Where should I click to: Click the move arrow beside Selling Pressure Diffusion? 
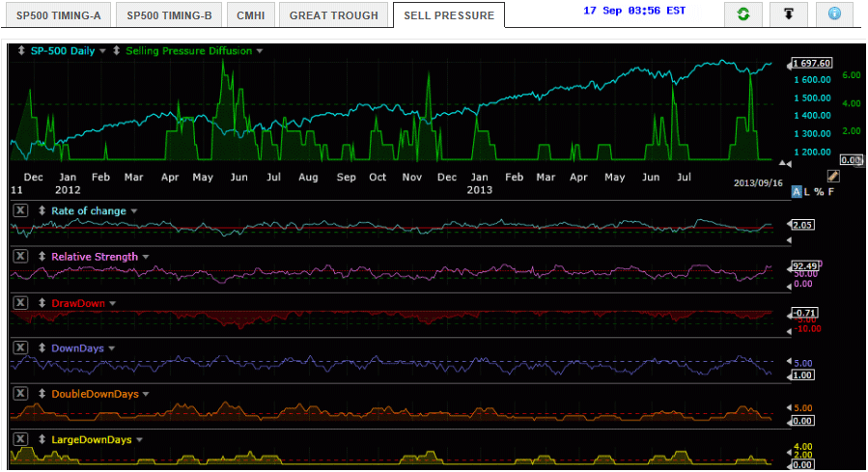click(x=116, y=50)
